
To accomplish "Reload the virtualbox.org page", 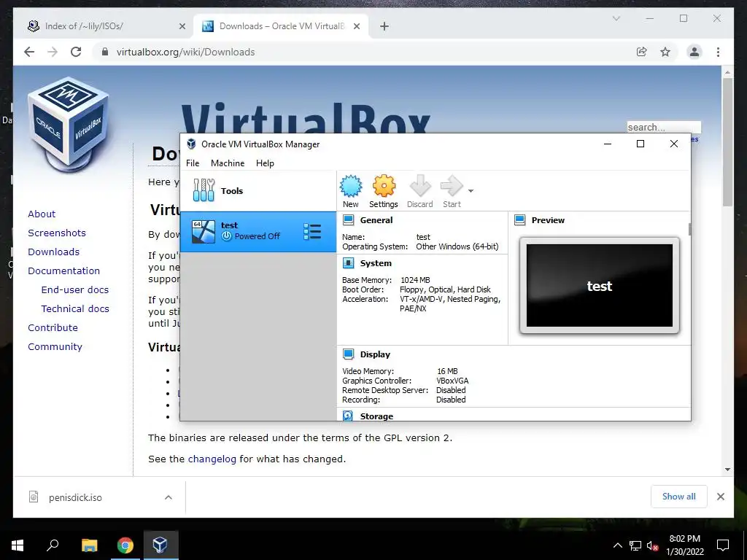I will pyautogui.click(x=76, y=52).
